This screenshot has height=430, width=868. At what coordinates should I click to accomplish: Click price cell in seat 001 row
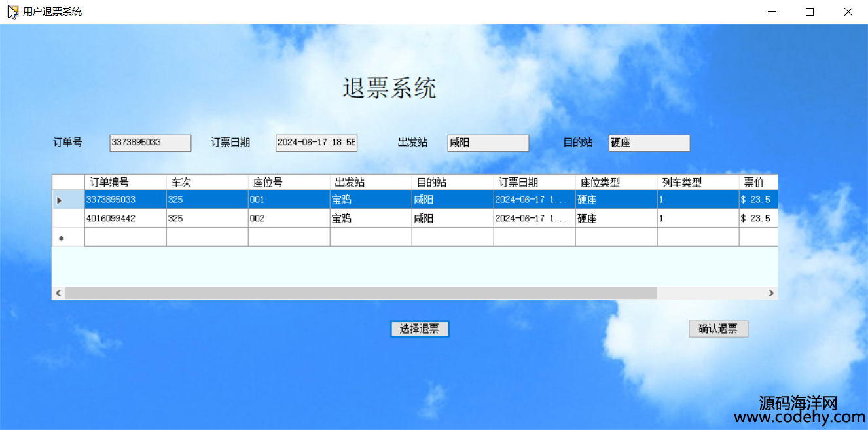759,200
